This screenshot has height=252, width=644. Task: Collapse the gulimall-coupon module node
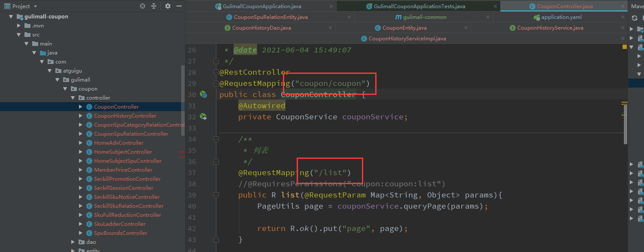(11, 17)
